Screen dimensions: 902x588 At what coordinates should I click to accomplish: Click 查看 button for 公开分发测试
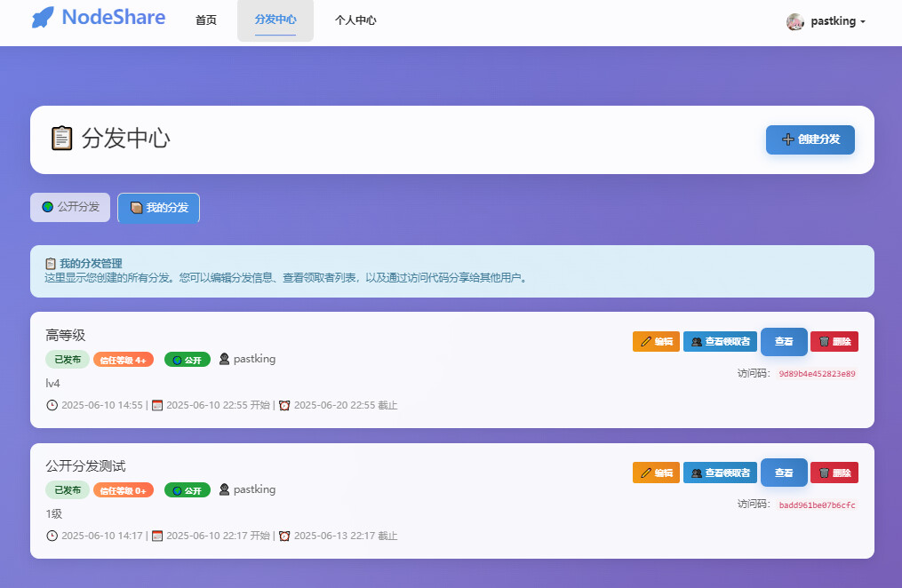coord(784,473)
